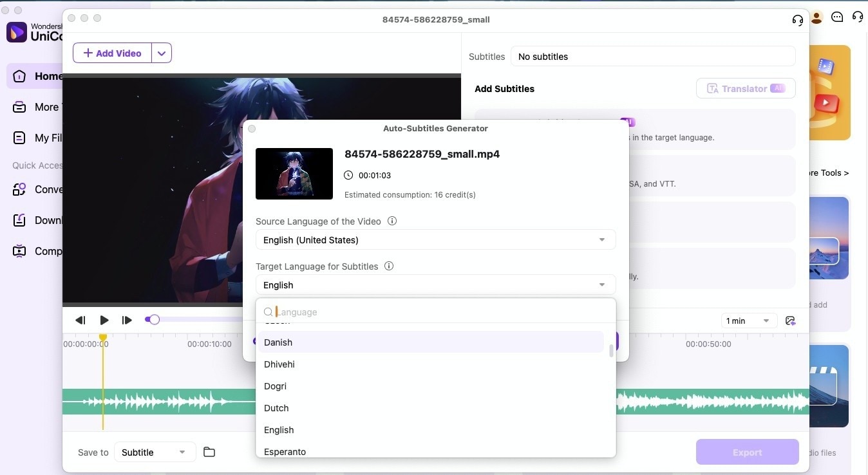Open the user account avatar icon
Viewport: 868px width, 475px height.
[816, 17]
